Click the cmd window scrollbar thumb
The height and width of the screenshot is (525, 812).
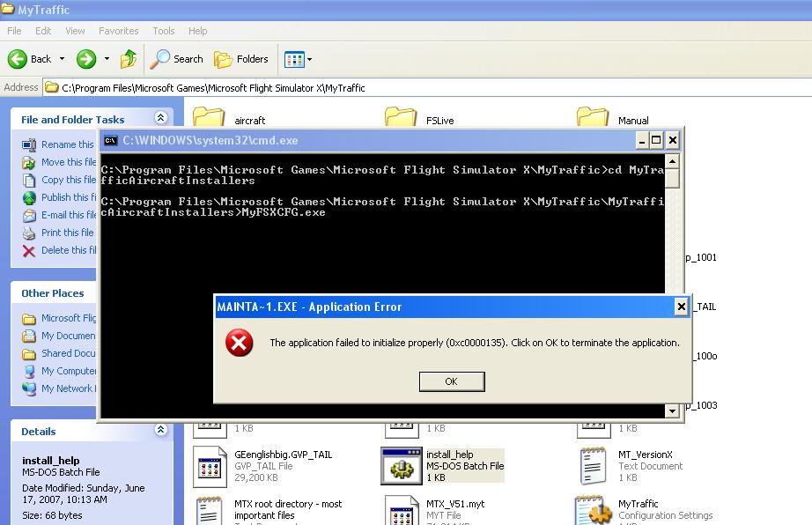tap(672, 179)
